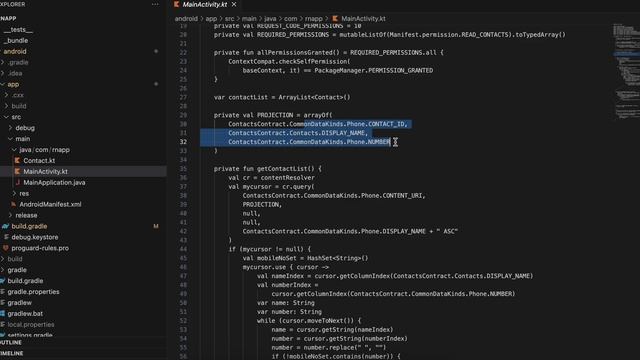The height and width of the screenshot is (360, 640).
Task: Collapse the main folder
Action: pyautogui.click(x=10, y=139)
